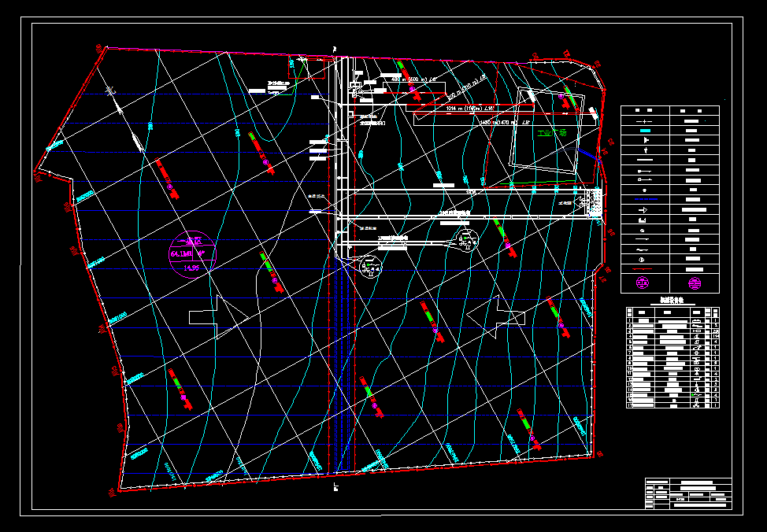Image resolution: width=767 pixels, height=532 pixels.
Task: Click the title block at the drawing's corner
Action: click(x=688, y=493)
